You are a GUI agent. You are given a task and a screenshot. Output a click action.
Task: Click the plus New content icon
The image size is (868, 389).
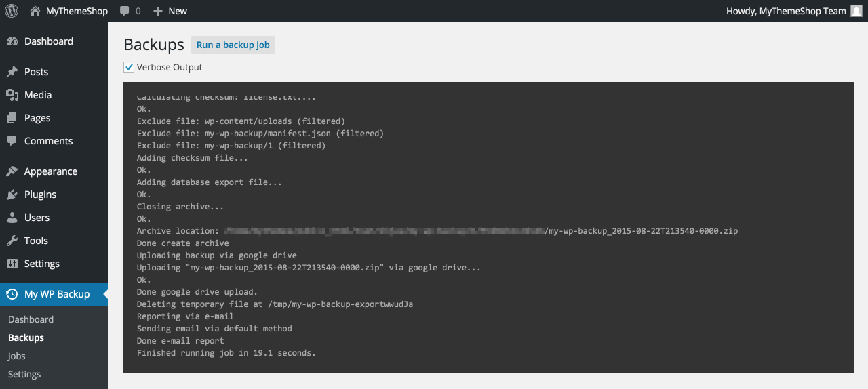pyautogui.click(x=158, y=11)
